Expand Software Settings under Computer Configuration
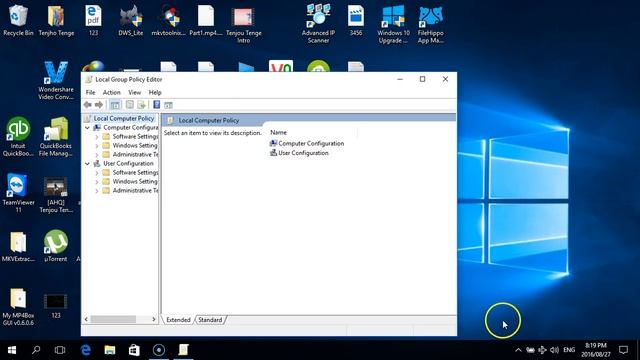640x360 pixels. [97, 137]
